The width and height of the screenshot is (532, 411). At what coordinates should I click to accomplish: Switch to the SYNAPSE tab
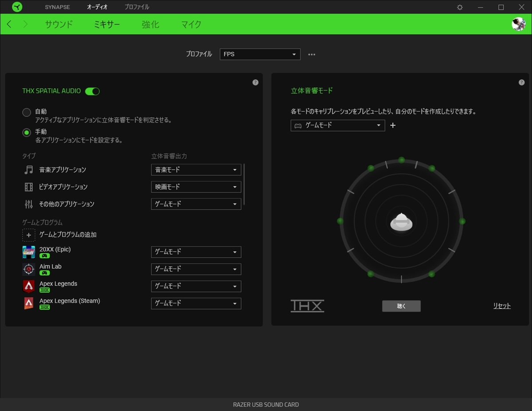pyautogui.click(x=57, y=7)
